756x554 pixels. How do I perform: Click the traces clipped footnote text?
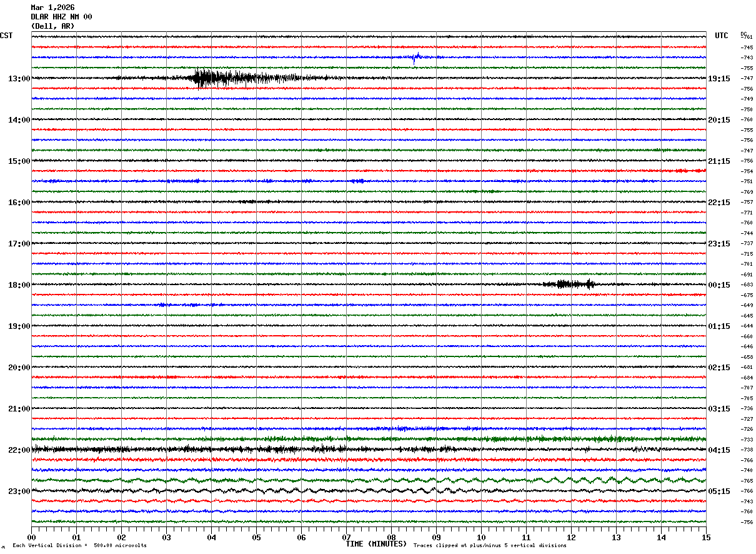pyautogui.click(x=490, y=546)
